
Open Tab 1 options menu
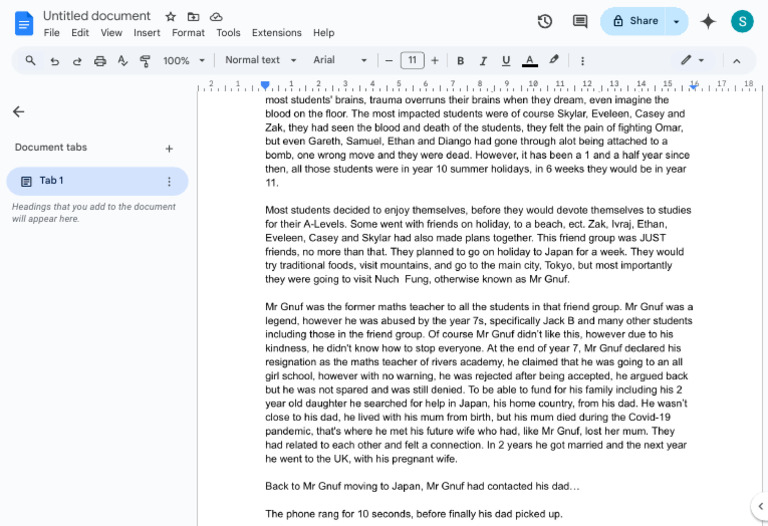[169, 182]
